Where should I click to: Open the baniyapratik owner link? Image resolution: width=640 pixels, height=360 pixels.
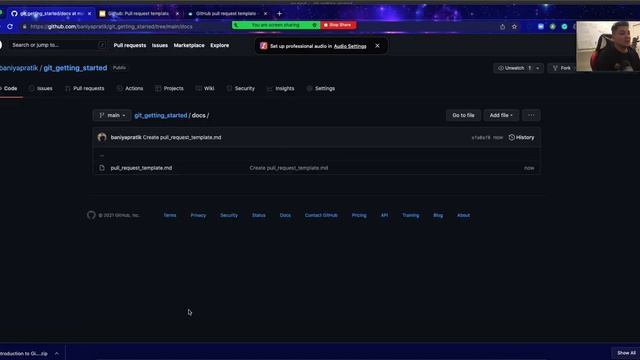19,68
